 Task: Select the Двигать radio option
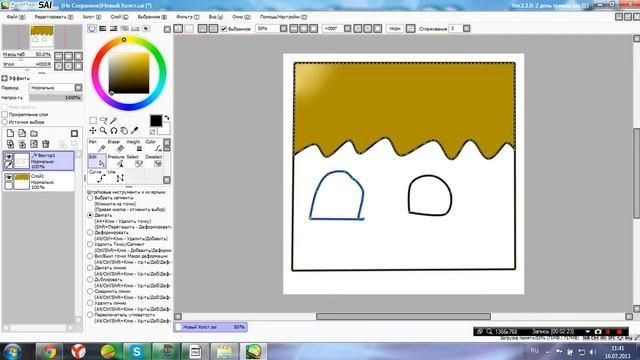tap(90, 215)
